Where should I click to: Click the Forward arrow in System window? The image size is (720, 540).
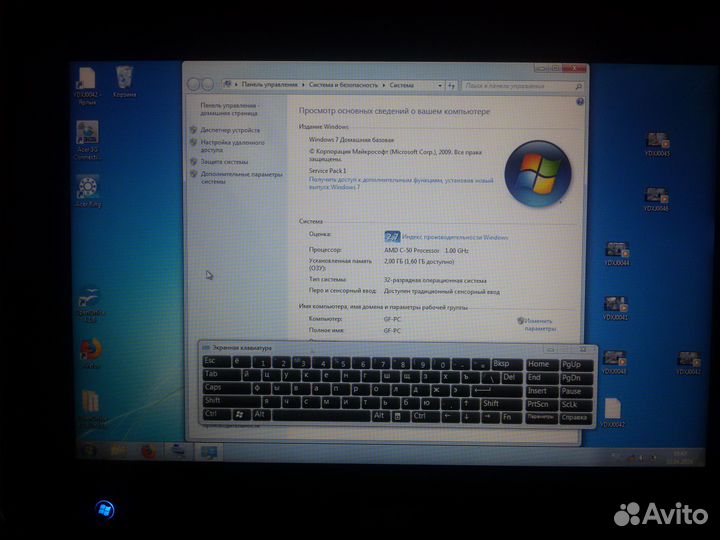(x=207, y=84)
